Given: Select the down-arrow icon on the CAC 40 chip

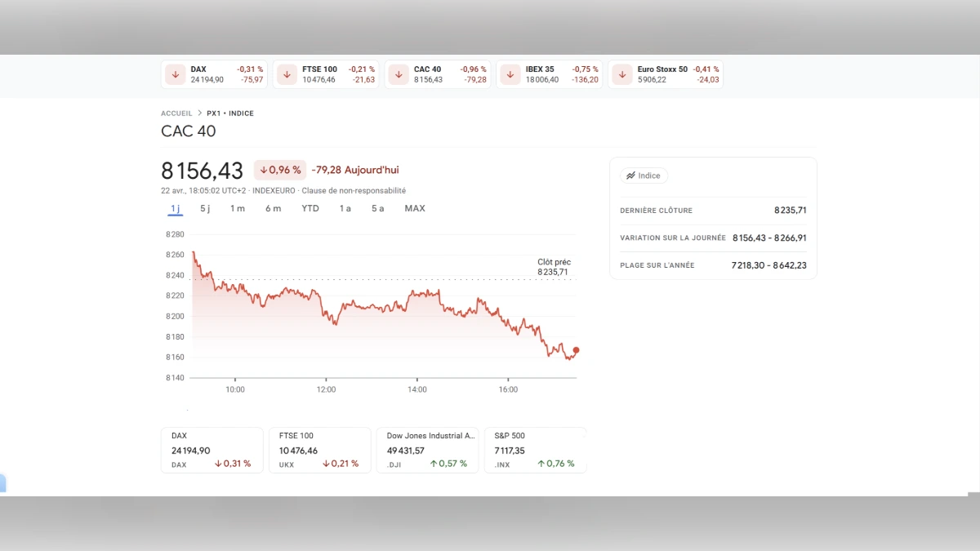Looking at the screenshot, I should point(399,74).
